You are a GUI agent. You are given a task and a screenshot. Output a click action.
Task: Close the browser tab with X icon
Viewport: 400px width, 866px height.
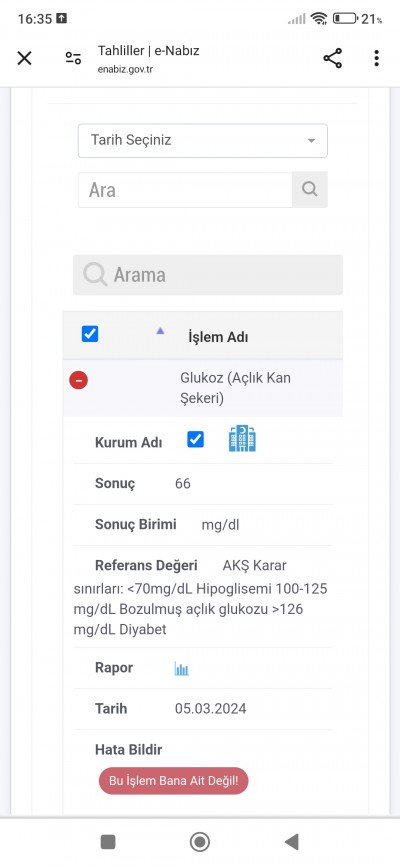(24, 58)
